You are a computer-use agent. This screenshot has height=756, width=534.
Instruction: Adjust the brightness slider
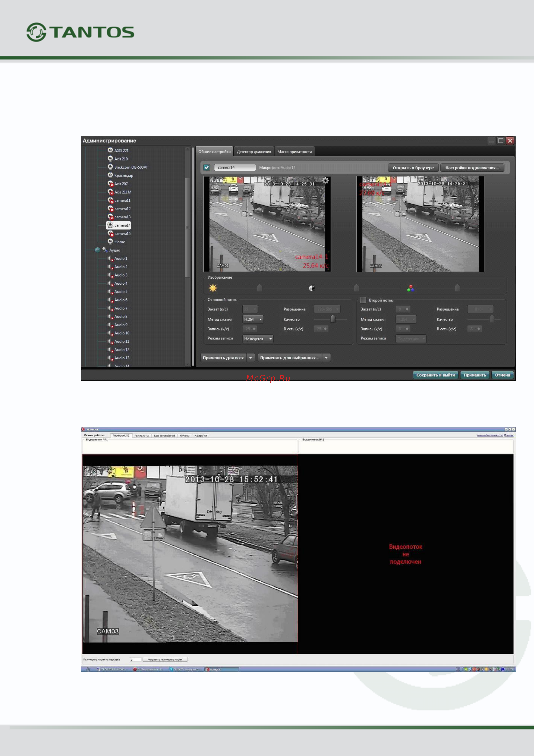[x=259, y=288]
